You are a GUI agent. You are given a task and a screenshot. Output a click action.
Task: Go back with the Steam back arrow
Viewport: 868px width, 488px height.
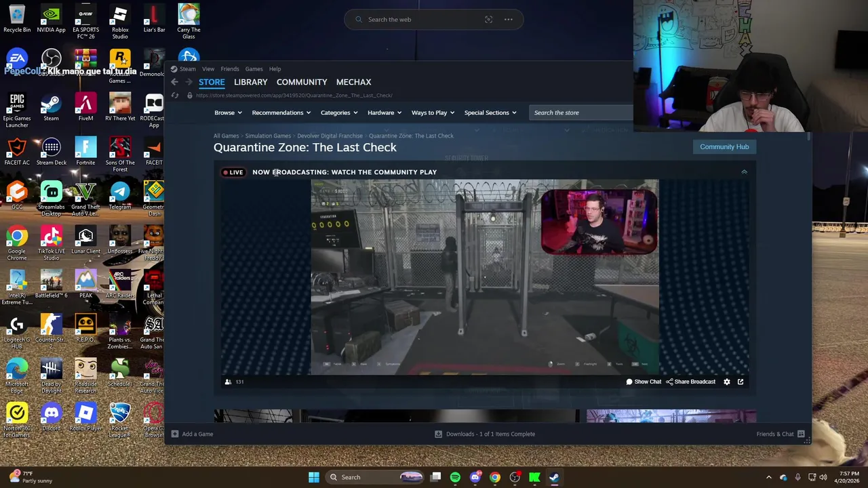coord(174,82)
